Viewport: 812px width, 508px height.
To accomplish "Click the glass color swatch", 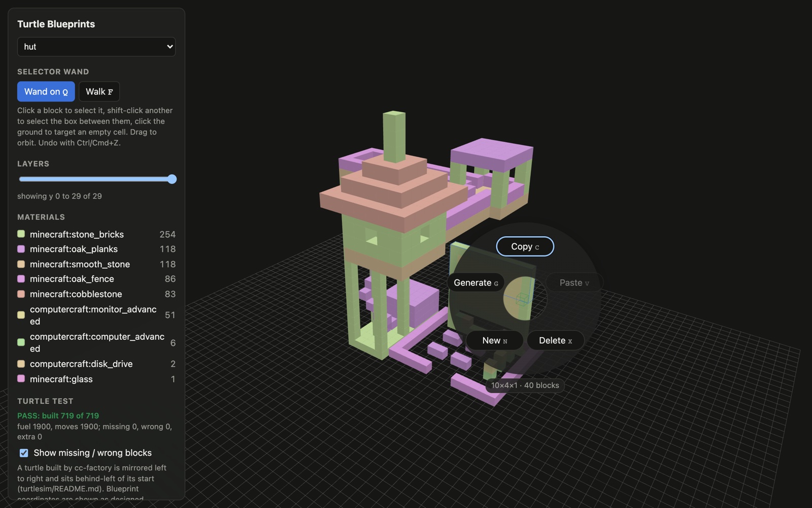I will pyautogui.click(x=21, y=378).
